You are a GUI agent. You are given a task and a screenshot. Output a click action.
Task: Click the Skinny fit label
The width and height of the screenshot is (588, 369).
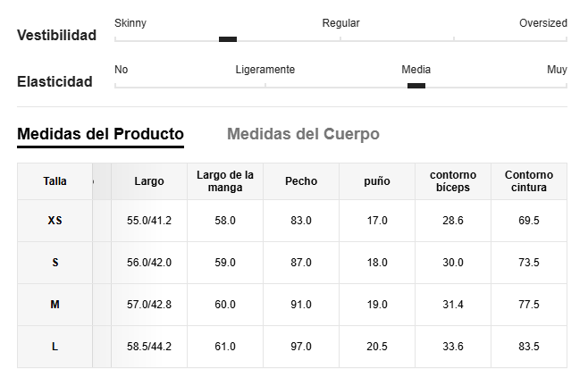(130, 23)
